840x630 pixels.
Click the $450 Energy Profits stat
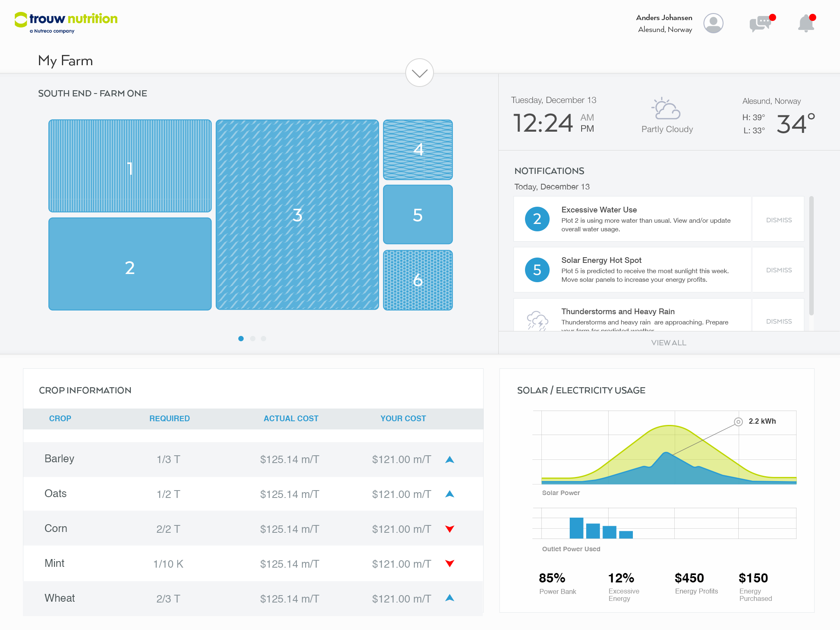point(696,584)
